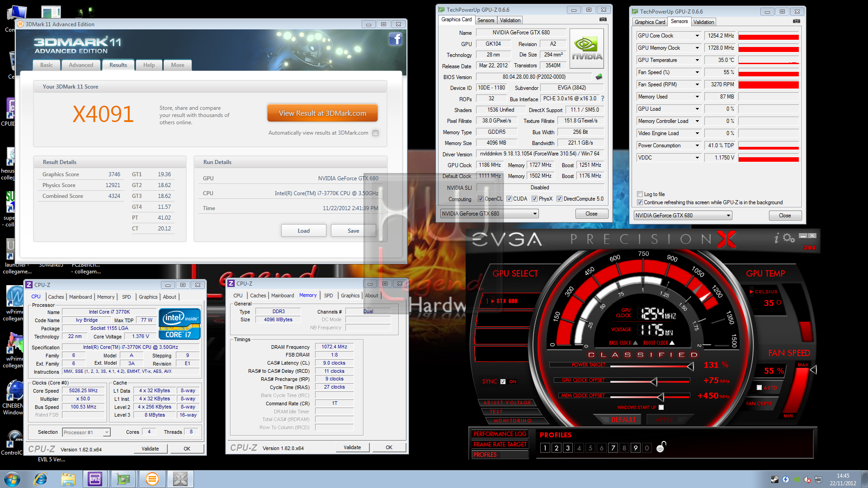Enable the fan AUTO checkbox in EVGA Precision
The height and width of the screenshot is (488, 868).
pos(759,387)
